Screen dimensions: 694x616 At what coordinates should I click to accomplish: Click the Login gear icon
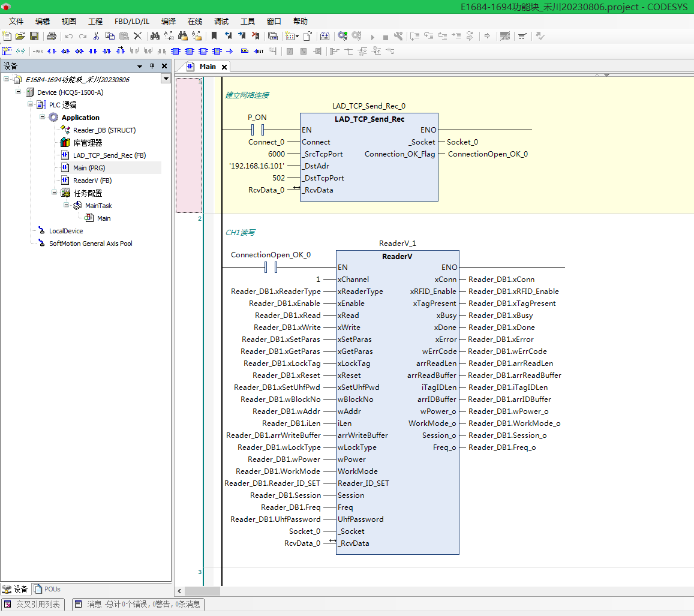343,36
